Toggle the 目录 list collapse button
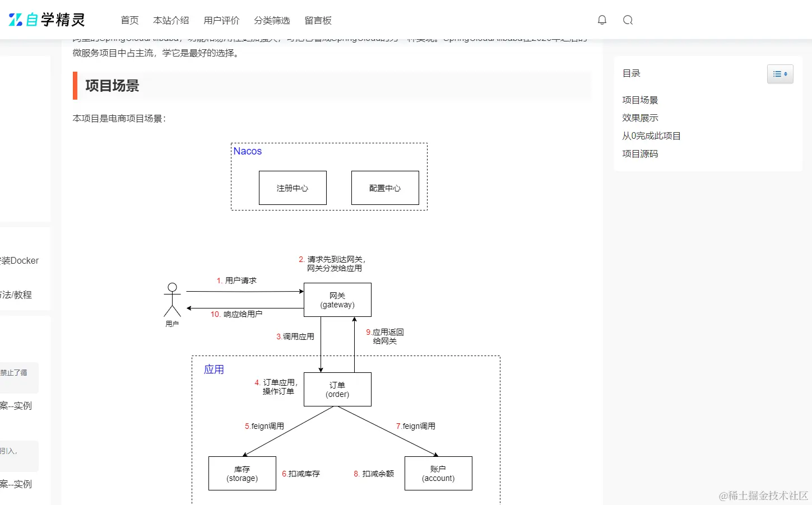This screenshot has width=812, height=505. pos(780,74)
